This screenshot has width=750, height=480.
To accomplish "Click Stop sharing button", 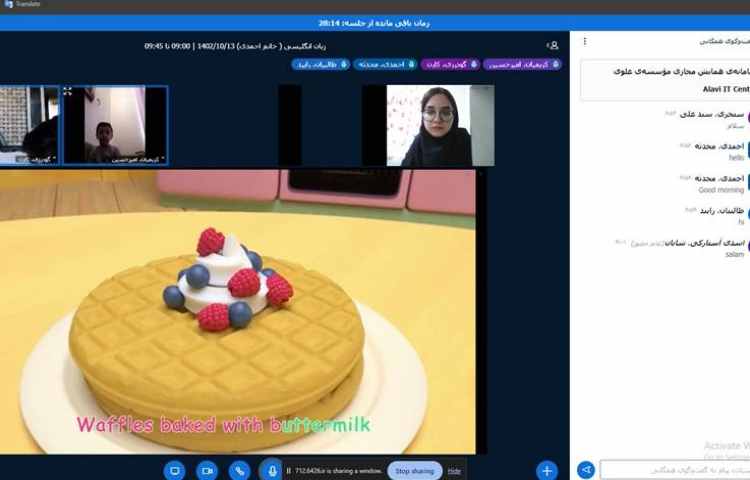I will pyautogui.click(x=415, y=470).
